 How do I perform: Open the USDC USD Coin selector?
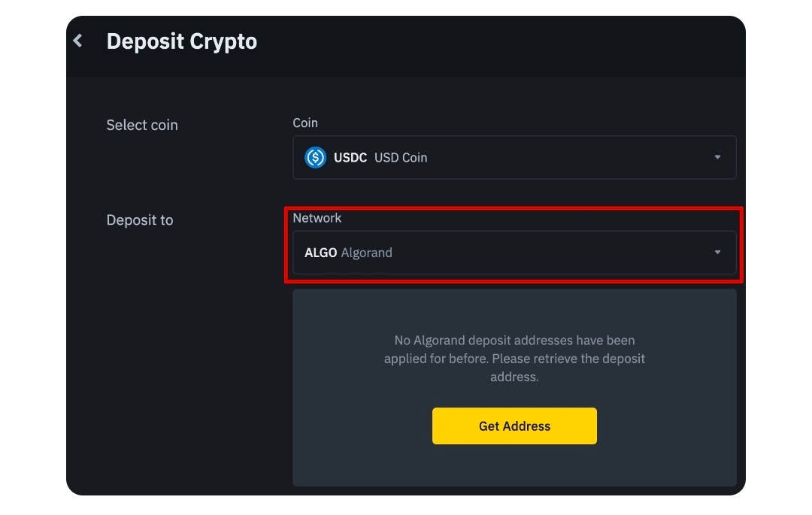click(514, 157)
